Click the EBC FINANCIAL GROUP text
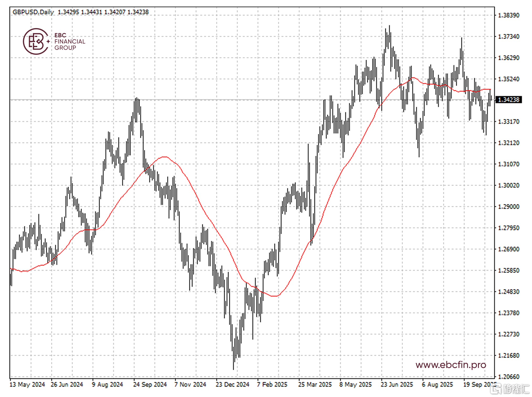Screen dimensions: 532x397 70,41
